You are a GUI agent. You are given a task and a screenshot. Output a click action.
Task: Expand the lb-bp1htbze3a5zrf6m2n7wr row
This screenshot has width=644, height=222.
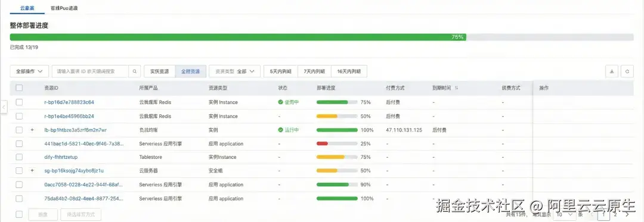[32, 130]
